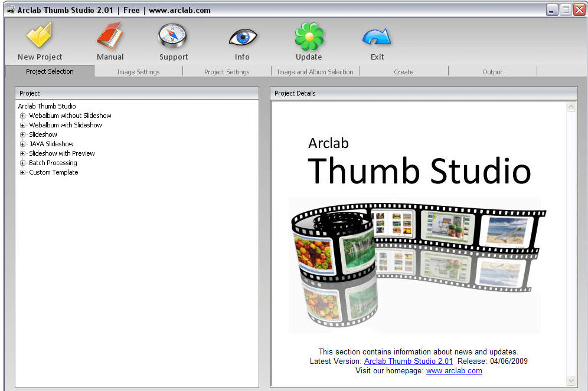
Task: Expand the Webalbum with Slideshow node
Action: [x=23, y=125]
